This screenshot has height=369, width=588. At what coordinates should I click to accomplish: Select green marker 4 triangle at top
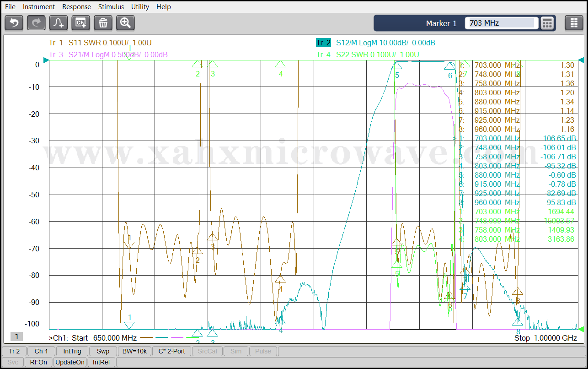280,64
